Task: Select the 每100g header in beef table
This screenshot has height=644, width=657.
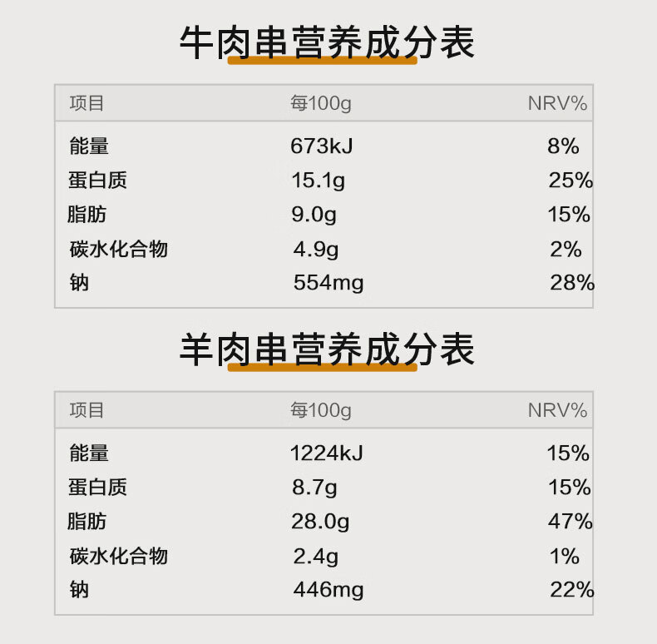Action: click(321, 103)
